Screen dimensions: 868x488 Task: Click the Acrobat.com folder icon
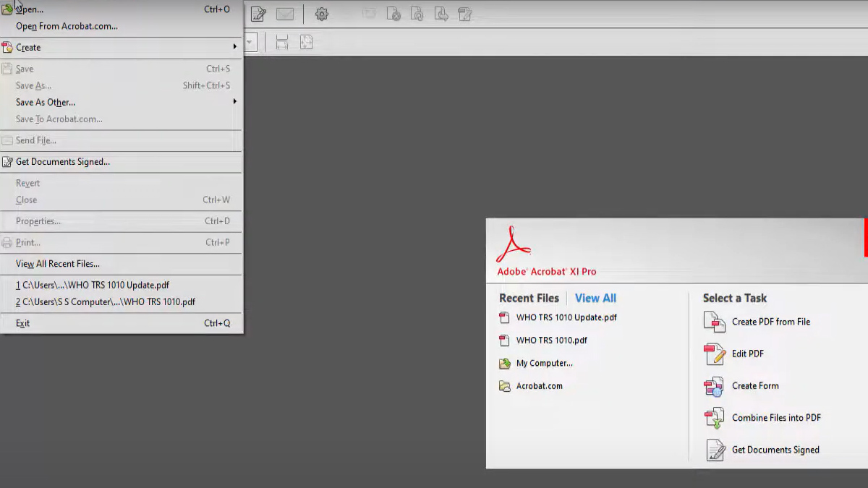point(505,386)
